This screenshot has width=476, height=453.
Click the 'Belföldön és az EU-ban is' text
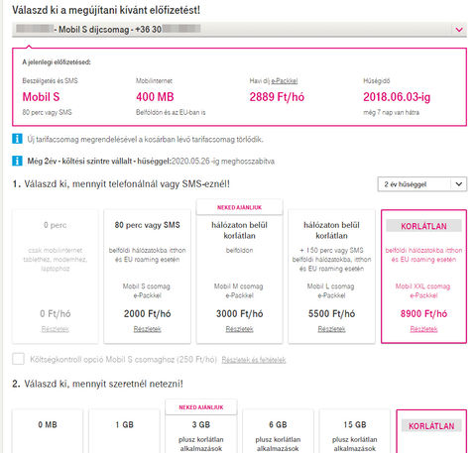pyautogui.click(x=171, y=112)
